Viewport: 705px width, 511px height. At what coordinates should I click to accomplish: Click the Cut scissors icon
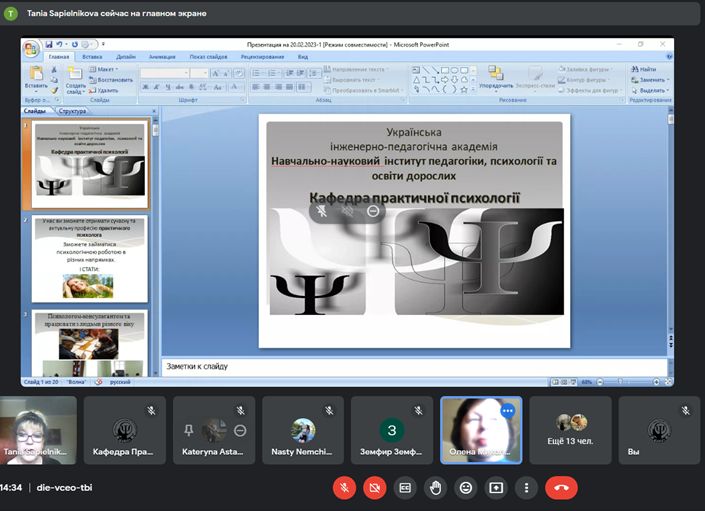coord(54,70)
